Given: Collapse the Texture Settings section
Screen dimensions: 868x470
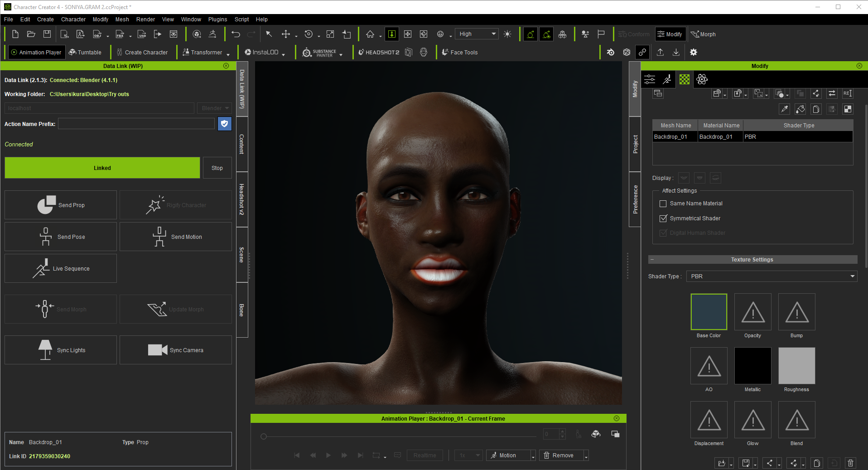Looking at the screenshot, I should point(652,260).
